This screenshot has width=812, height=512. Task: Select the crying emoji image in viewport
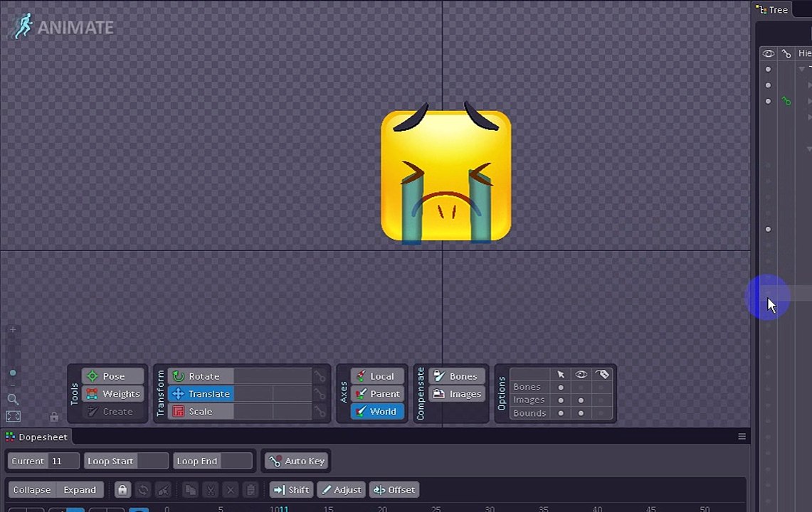[x=446, y=174]
